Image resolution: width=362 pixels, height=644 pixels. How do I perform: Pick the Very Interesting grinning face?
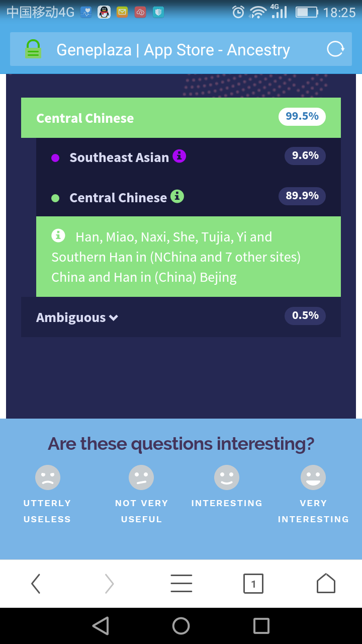pos(313,477)
